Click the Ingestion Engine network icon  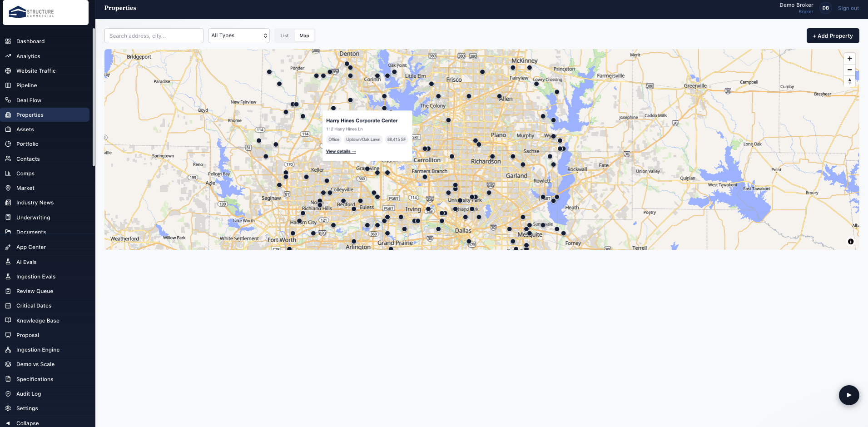8,350
